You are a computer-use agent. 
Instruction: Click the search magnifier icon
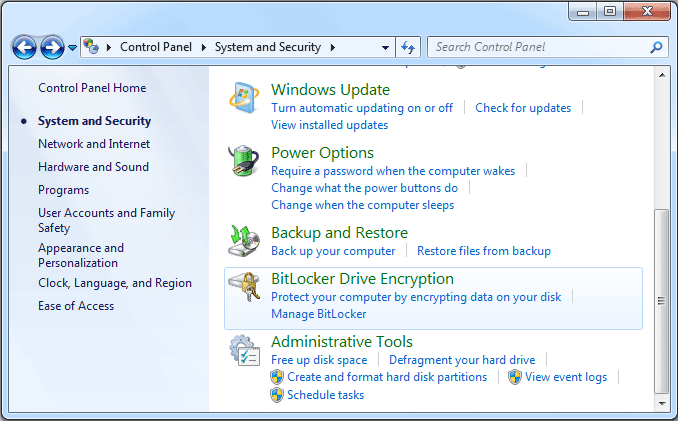pyautogui.click(x=656, y=47)
